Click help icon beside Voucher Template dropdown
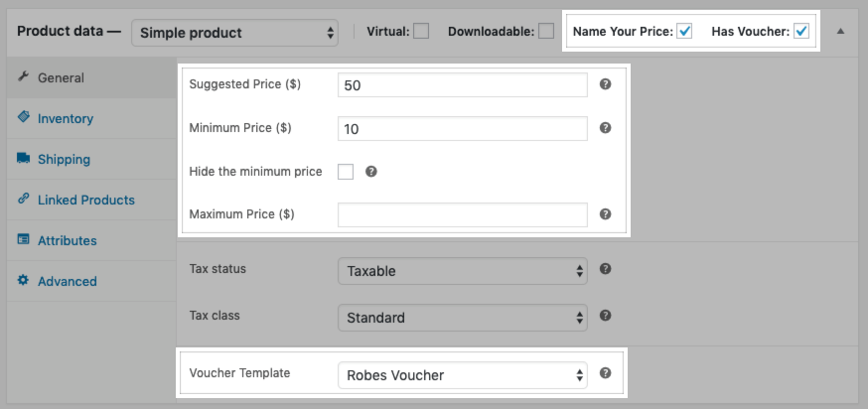The image size is (868, 409). [x=605, y=374]
